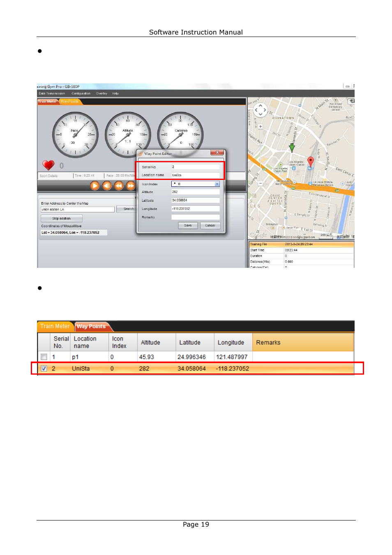Minimize the Training Gym Pro window

[x=347, y=86]
